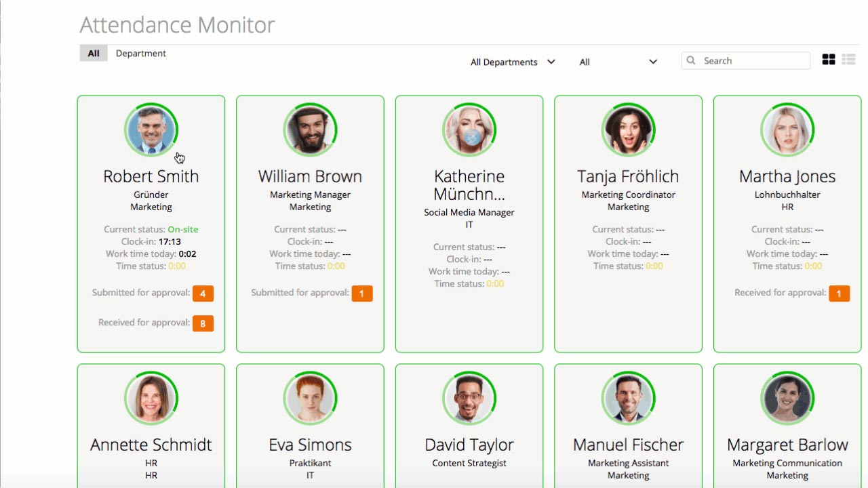Click into the Search field

pos(746,60)
